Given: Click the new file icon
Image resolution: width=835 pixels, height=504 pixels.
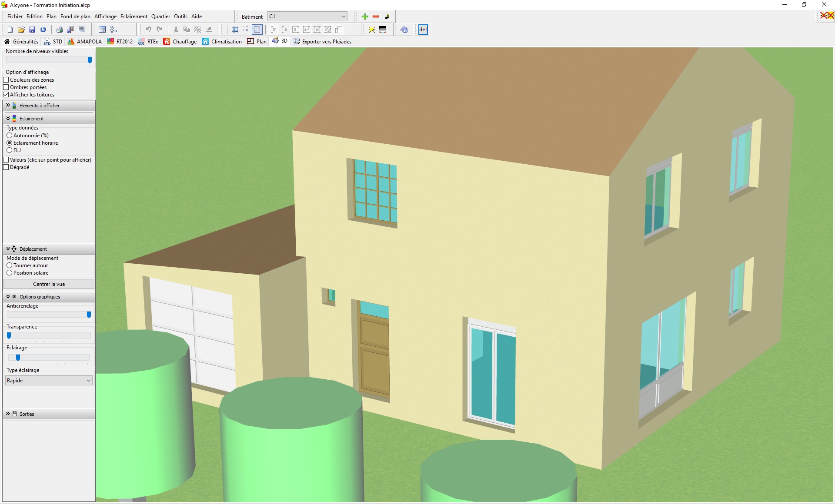Looking at the screenshot, I should (10, 30).
